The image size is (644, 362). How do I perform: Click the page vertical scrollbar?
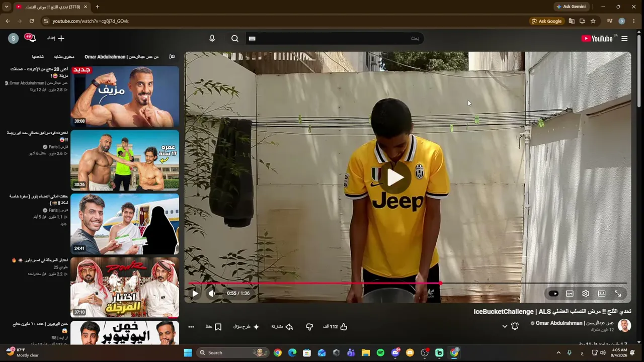click(x=638, y=70)
